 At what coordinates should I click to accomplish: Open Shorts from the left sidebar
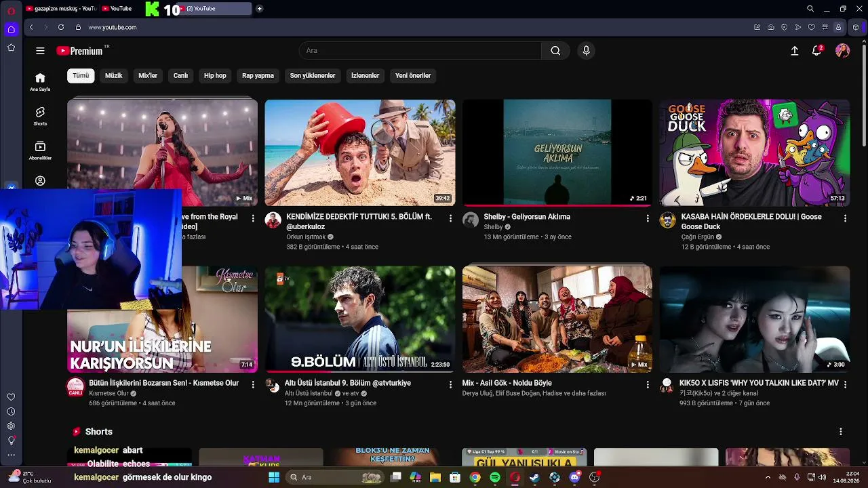click(40, 116)
